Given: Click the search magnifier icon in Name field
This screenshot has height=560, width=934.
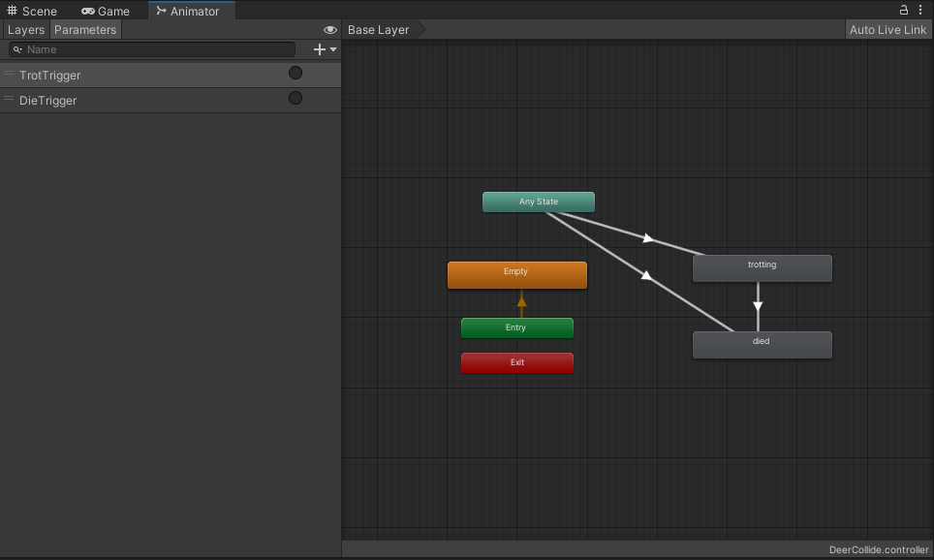Looking at the screenshot, I should (17, 49).
